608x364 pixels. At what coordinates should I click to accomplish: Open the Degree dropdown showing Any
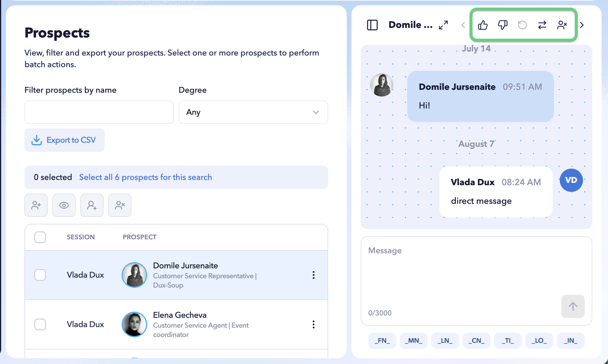tap(253, 112)
